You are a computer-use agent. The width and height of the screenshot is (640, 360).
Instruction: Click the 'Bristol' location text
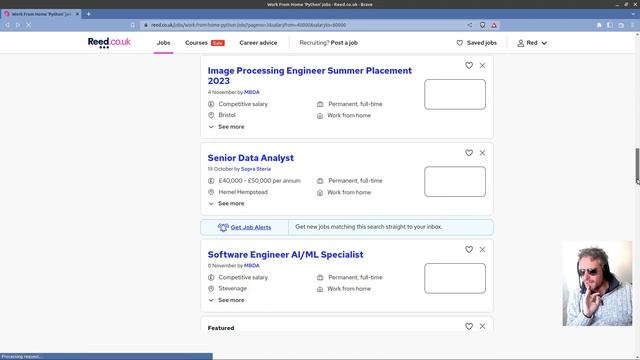(227, 115)
